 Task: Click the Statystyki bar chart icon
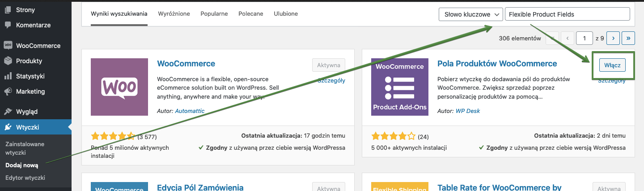[x=8, y=76]
